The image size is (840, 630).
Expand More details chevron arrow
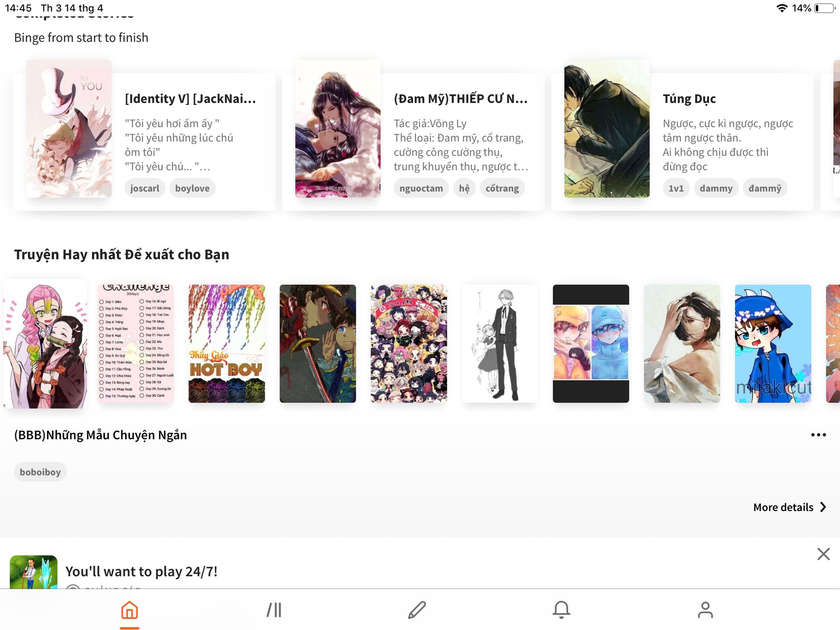tap(823, 507)
